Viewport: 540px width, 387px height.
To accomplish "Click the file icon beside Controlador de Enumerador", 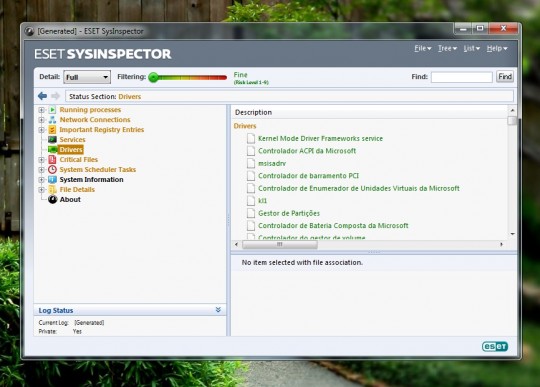I will click(251, 188).
